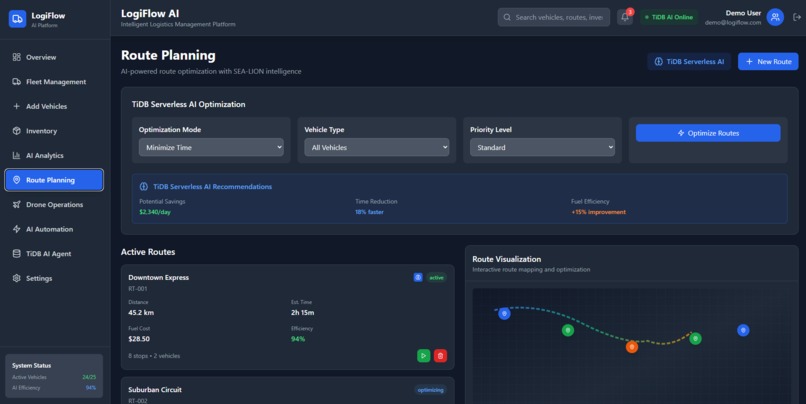This screenshot has height=404, width=806.
Task: Click the 18% faster value
Action: click(x=369, y=212)
